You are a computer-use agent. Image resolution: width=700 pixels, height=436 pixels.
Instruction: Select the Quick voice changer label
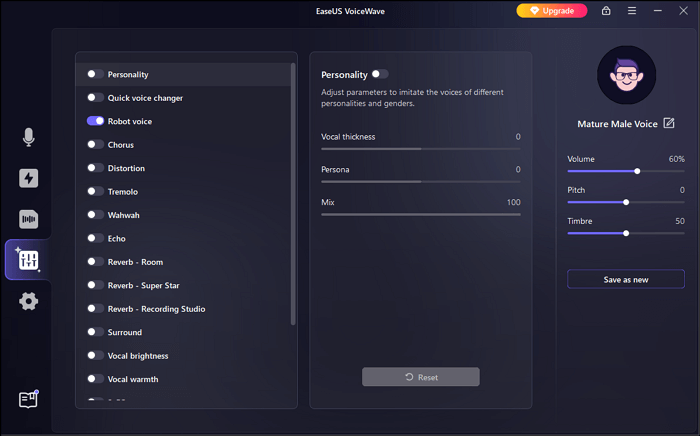tap(145, 98)
